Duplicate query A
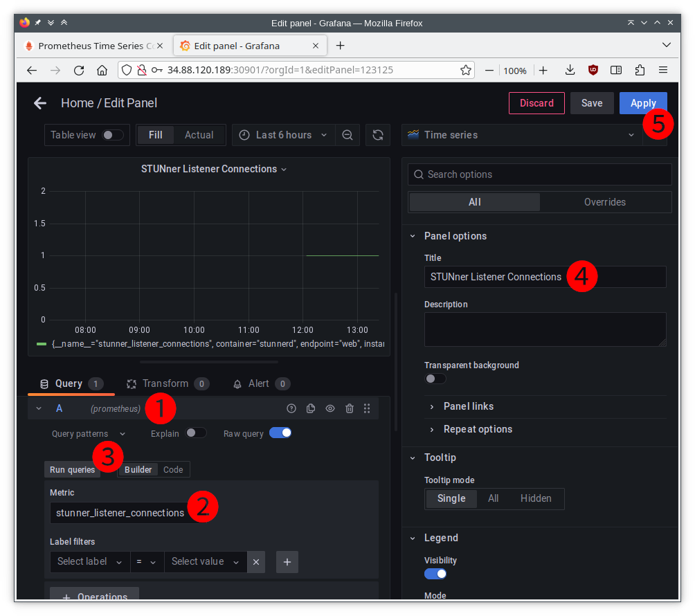 [311, 408]
